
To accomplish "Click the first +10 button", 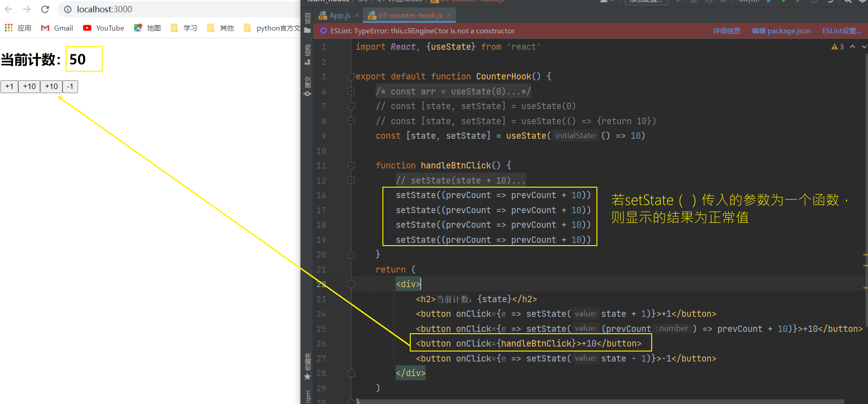I will (29, 86).
